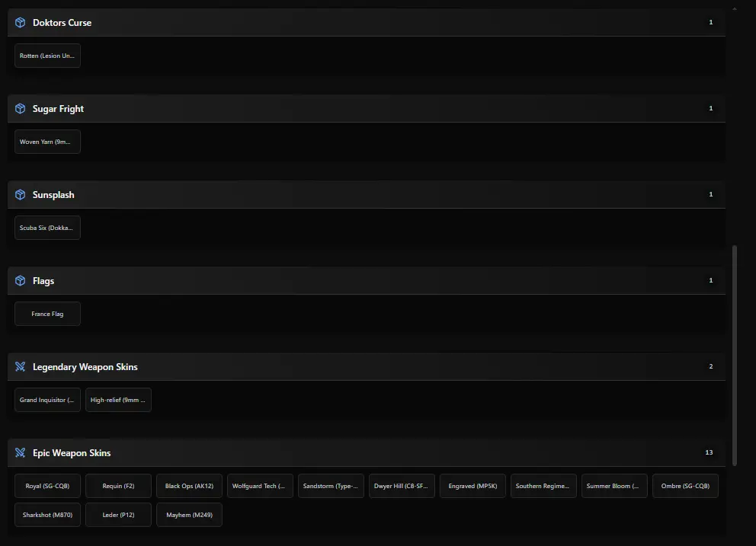The width and height of the screenshot is (756, 546).
Task: Click the cube icon beside Flags
Action: [x=21, y=281]
